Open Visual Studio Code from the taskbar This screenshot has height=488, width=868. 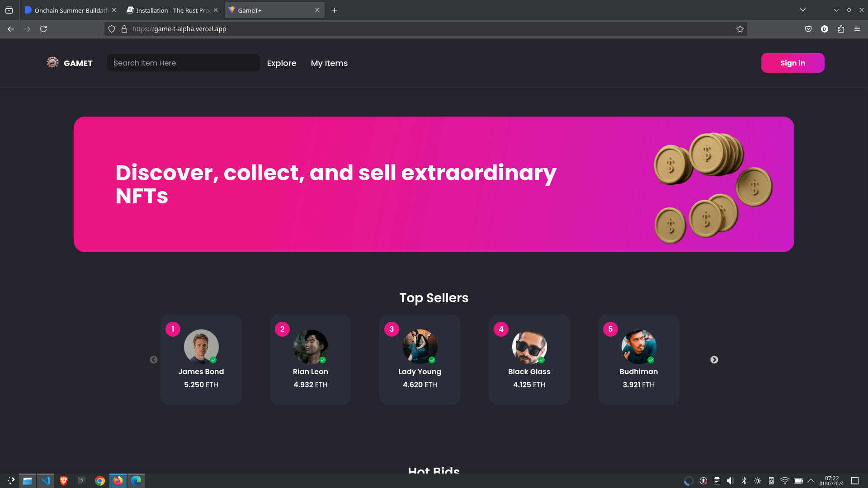pos(46,481)
